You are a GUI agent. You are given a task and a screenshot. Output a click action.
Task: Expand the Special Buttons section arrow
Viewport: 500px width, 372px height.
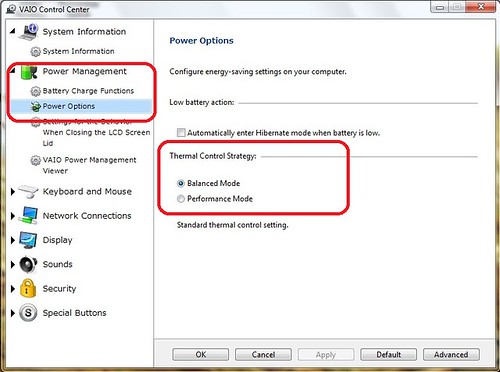pos(13,313)
